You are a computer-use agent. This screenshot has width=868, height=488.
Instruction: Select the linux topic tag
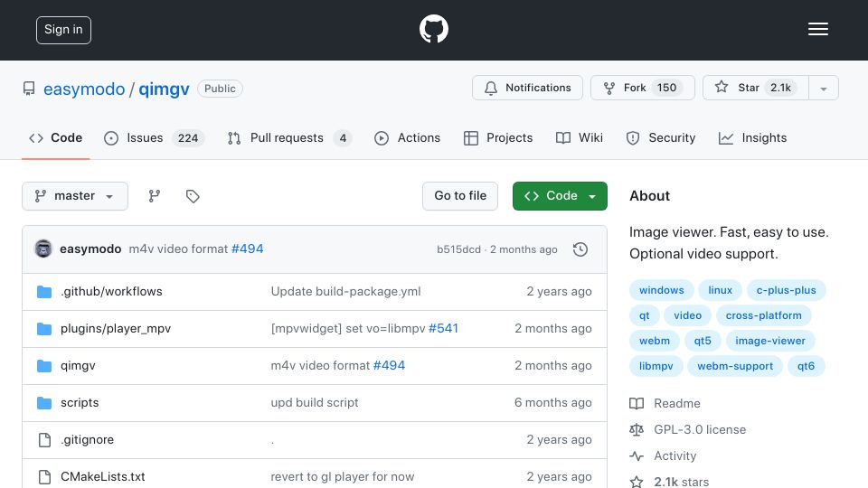721,290
